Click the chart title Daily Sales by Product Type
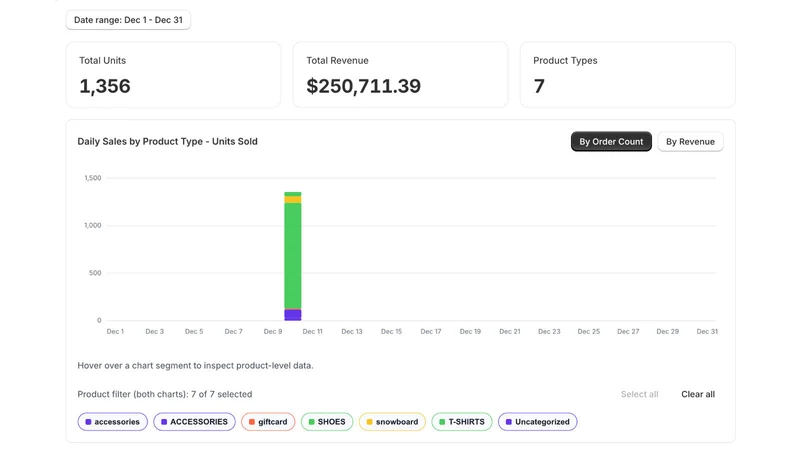 pyautogui.click(x=167, y=142)
